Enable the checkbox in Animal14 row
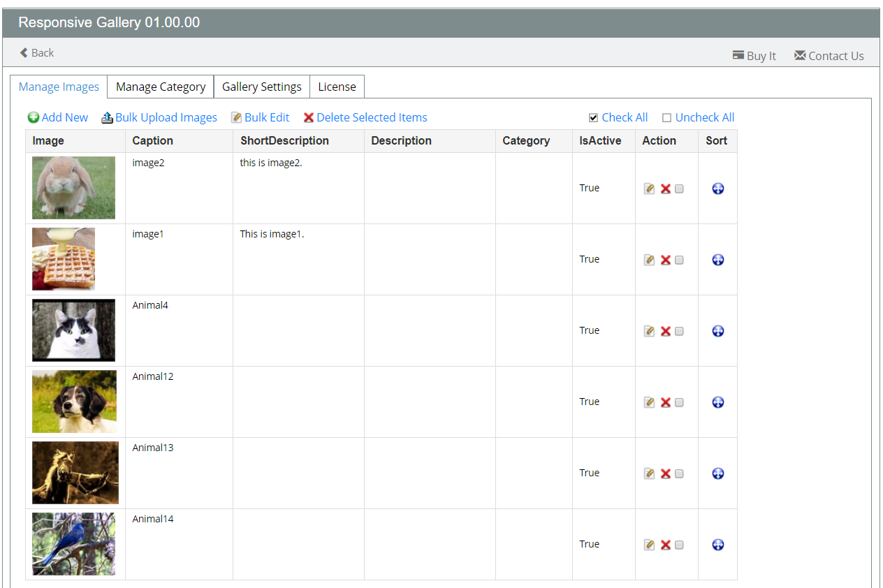This screenshot has height=588, width=883. point(679,545)
